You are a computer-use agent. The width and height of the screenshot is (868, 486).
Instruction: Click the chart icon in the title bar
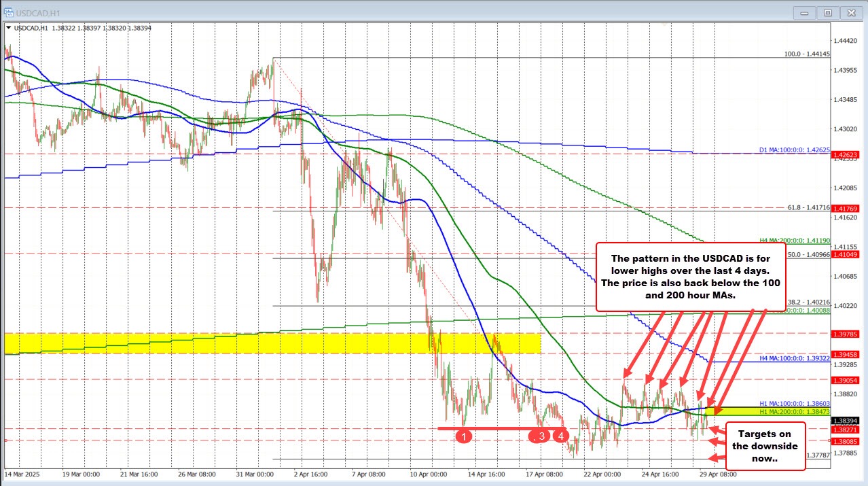[x=10, y=12]
